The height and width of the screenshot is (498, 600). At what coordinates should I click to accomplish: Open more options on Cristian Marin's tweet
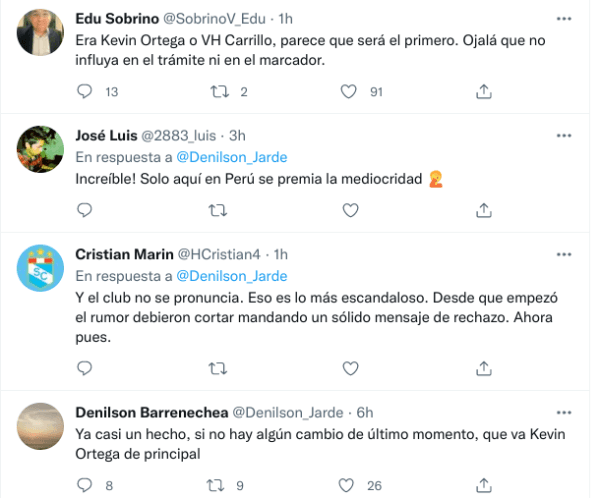(x=567, y=255)
